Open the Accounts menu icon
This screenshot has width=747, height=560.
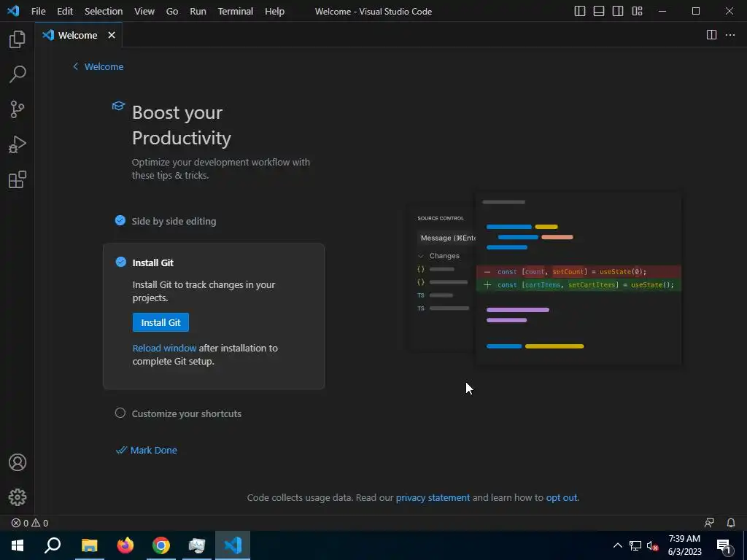[18, 462]
